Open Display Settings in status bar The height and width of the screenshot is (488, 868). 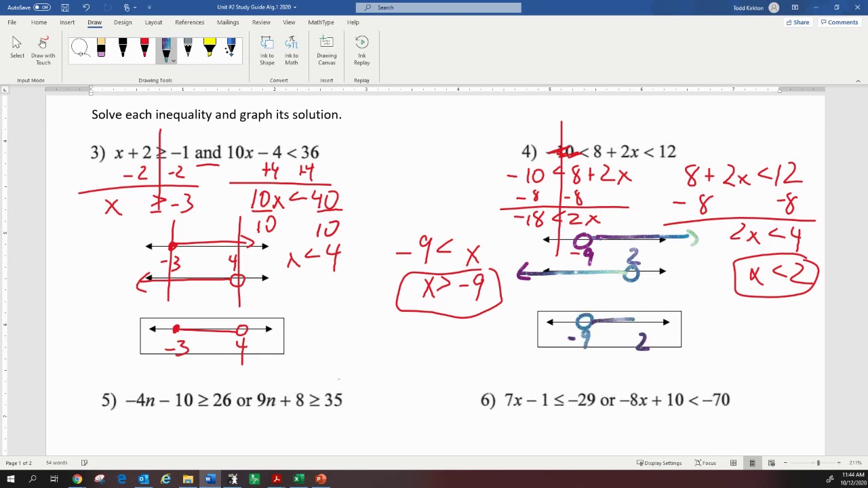point(659,463)
